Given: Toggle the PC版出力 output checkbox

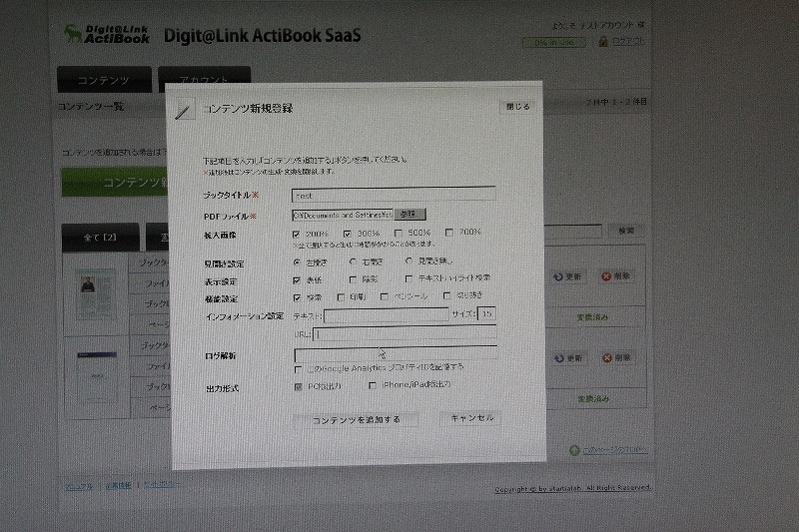Looking at the screenshot, I should (298, 387).
